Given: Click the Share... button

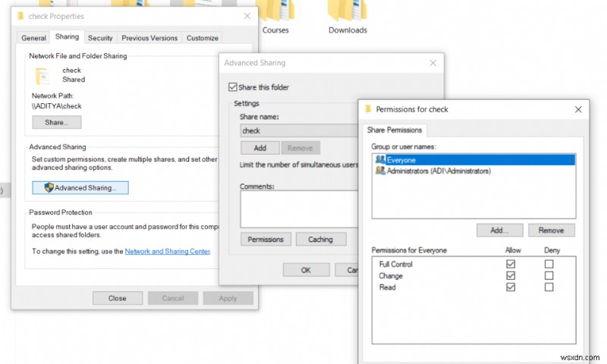Looking at the screenshot, I should pyautogui.click(x=56, y=122).
